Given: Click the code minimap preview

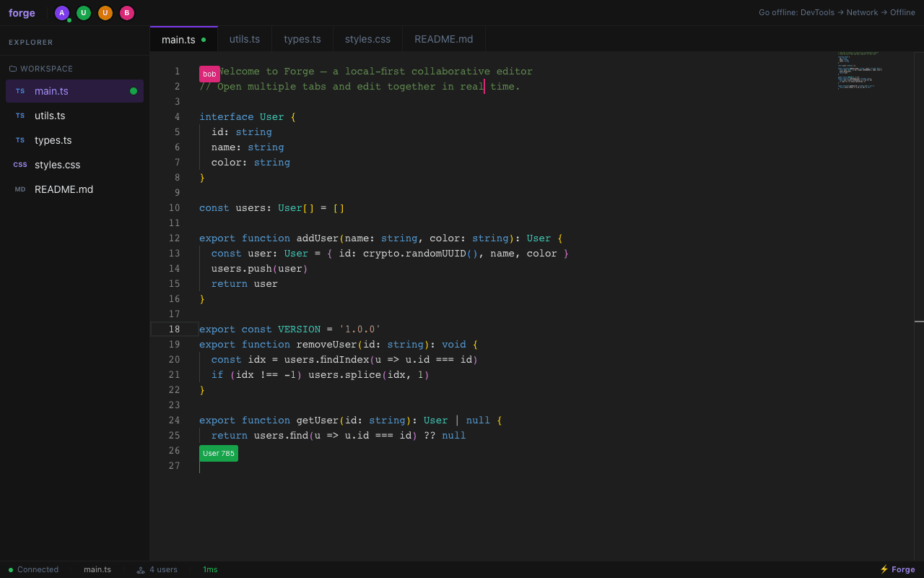Looking at the screenshot, I should (x=859, y=70).
